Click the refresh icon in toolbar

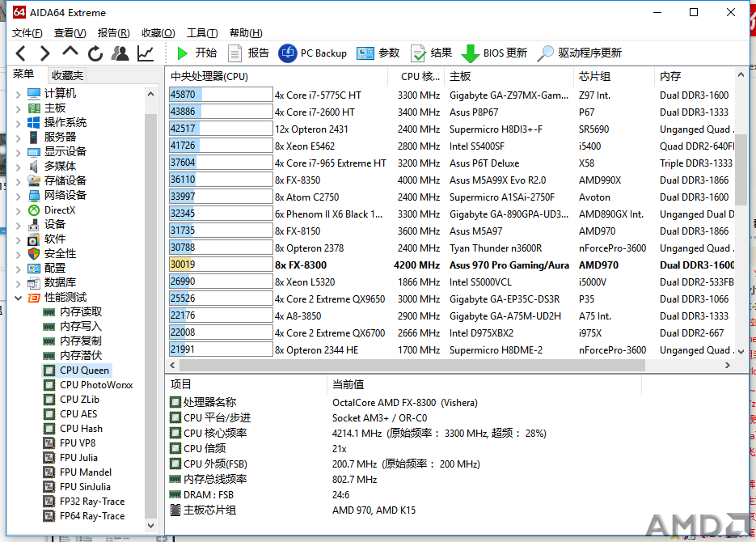95,53
